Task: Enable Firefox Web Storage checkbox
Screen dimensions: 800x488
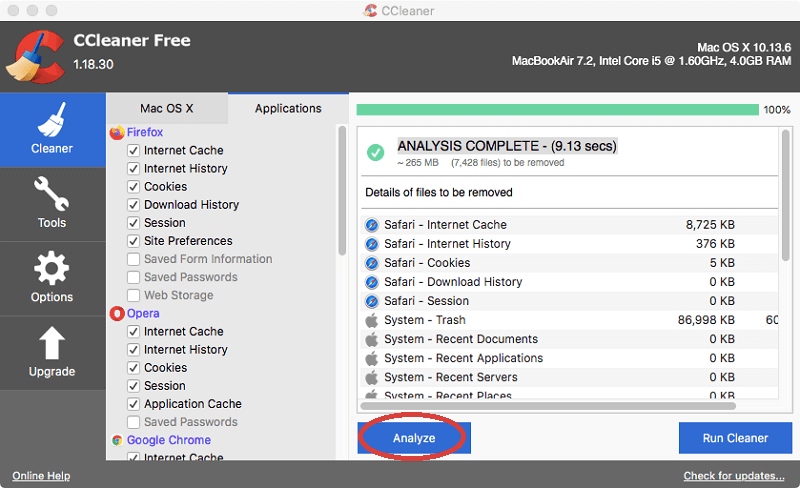Action: point(133,296)
